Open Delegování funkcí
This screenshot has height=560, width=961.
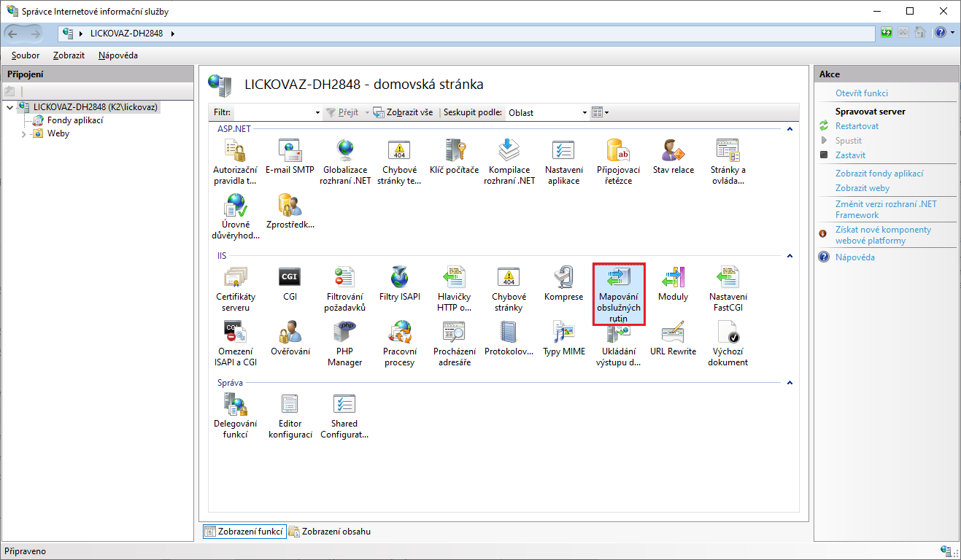point(235,416)
